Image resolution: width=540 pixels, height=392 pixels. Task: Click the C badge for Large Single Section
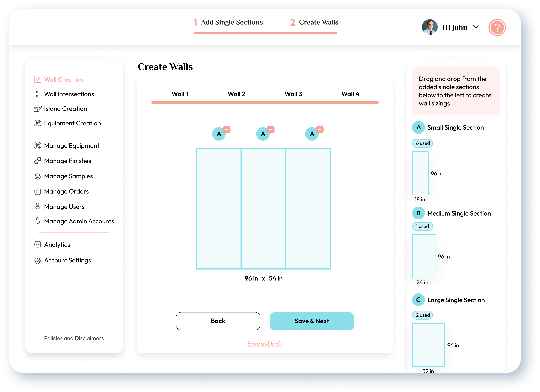(419, 300)
